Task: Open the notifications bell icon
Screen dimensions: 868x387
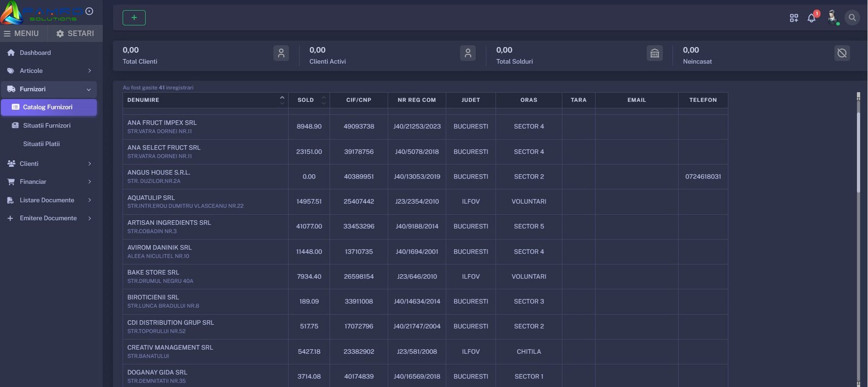Action: pyautogui.click(x=811, y=18)
